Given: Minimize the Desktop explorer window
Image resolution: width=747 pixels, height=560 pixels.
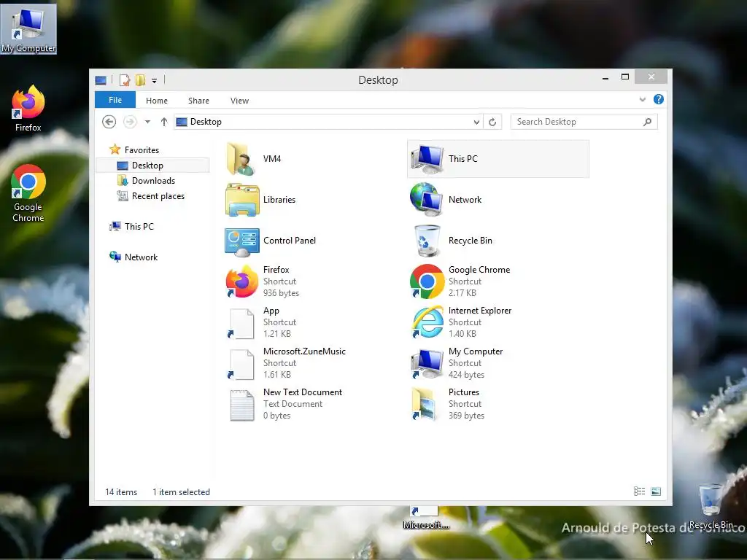Looking at the screenshot, I should (605, 77).
